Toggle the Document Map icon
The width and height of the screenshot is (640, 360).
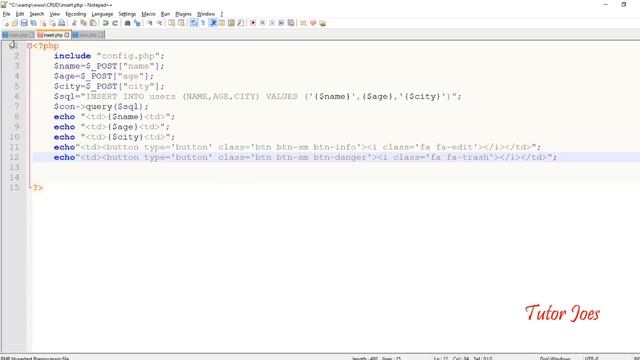(x=231, y=23)
